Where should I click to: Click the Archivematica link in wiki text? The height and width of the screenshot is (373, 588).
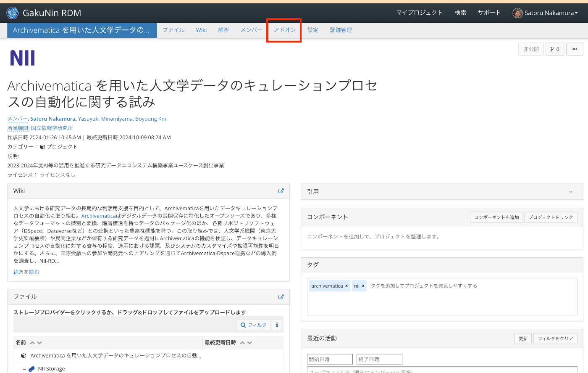click(98, 216)
